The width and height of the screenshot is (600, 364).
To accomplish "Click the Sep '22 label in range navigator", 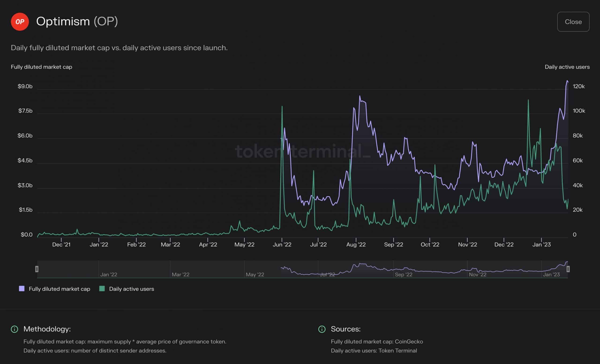I will tap(404, 274).
